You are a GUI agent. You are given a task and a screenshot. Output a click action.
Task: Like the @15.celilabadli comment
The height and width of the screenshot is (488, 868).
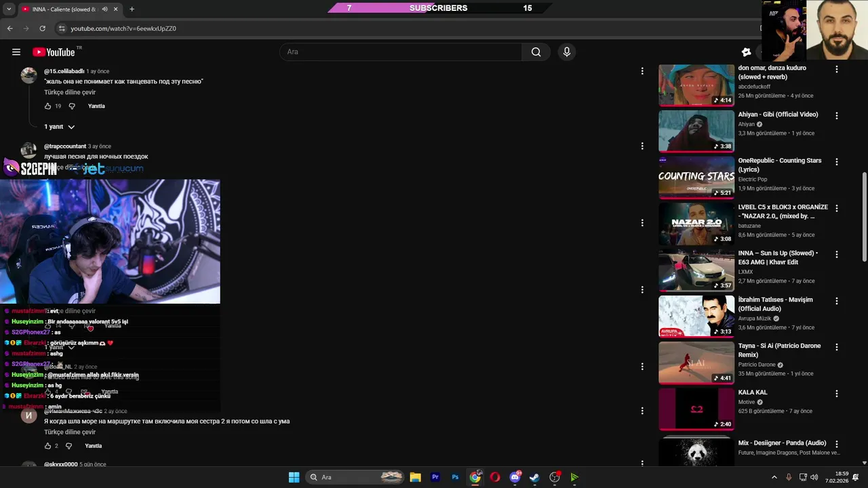[47, 106]
